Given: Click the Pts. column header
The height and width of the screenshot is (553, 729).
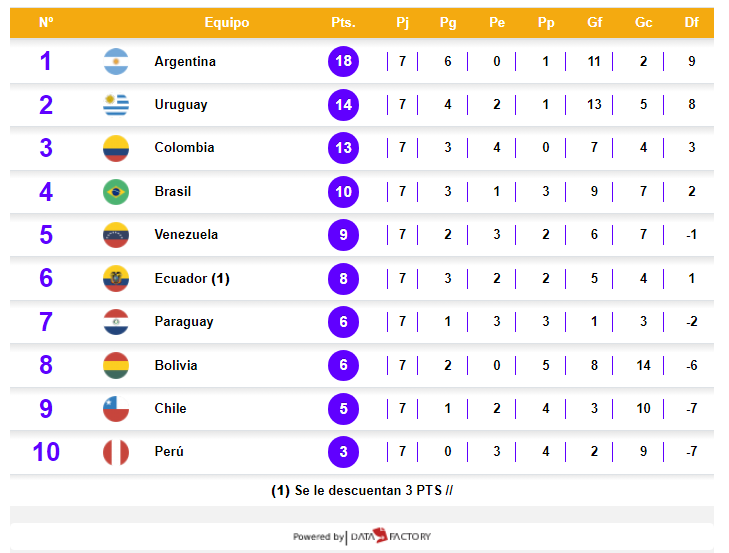Looking at the screenshot, I should click(x=342, y=22).
